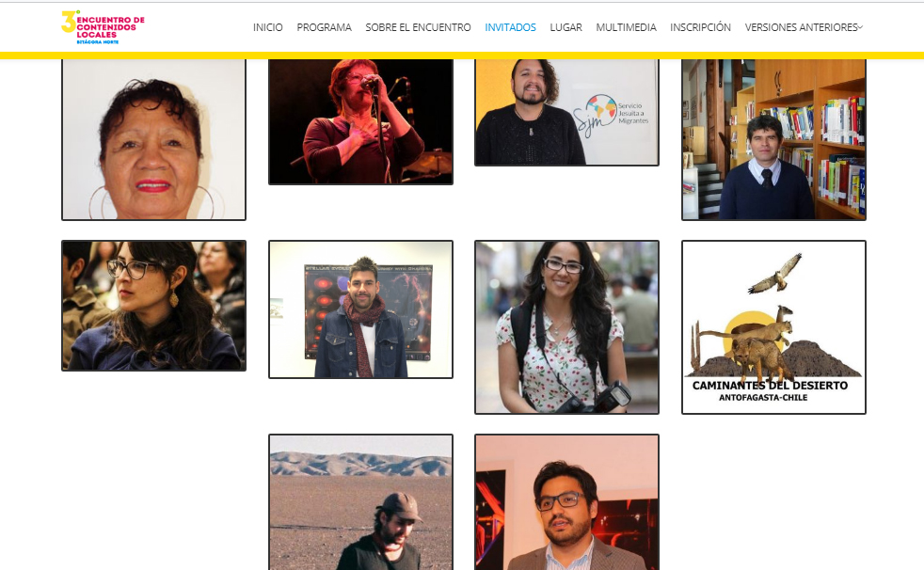Click the chevron beside VERSIONES ANTERIORES
The width and height of the screenshot is (924, 570).
pyautogui.click(x=860, y=27)
